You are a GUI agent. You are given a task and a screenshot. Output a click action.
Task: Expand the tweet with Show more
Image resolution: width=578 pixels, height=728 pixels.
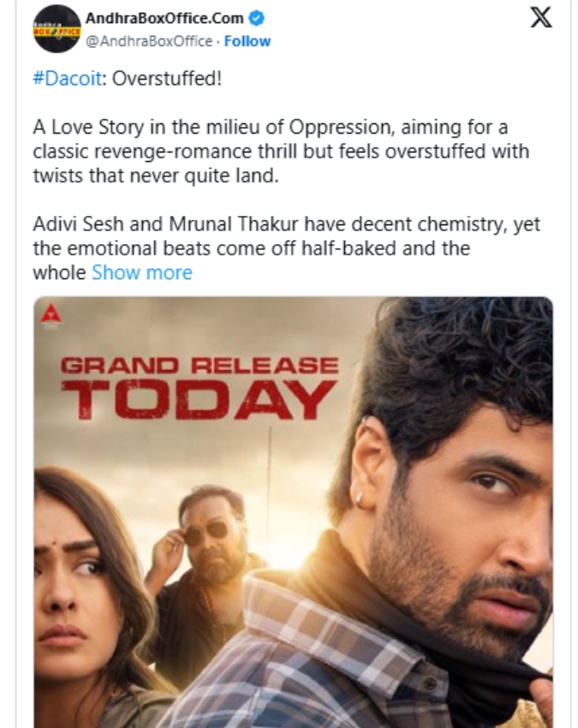142,272
